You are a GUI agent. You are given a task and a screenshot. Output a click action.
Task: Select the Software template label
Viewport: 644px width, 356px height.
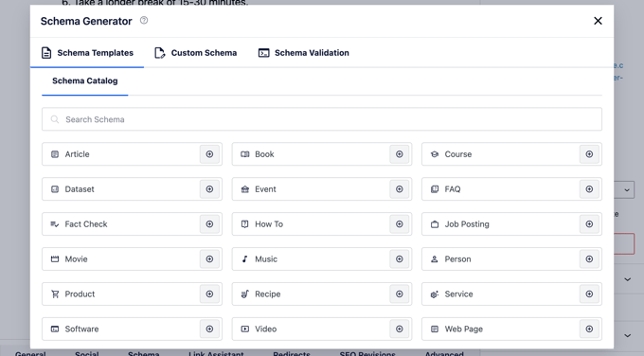tap(81, 329)
